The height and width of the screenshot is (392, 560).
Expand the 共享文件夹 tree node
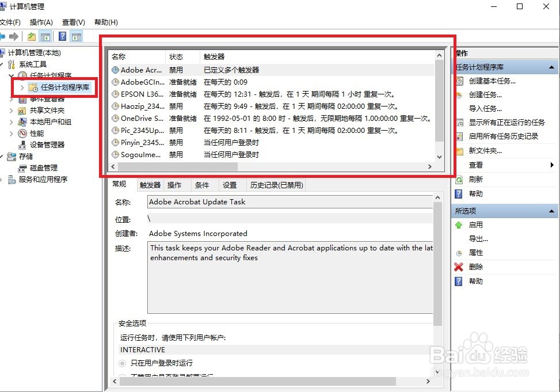(x=12, y=111)
